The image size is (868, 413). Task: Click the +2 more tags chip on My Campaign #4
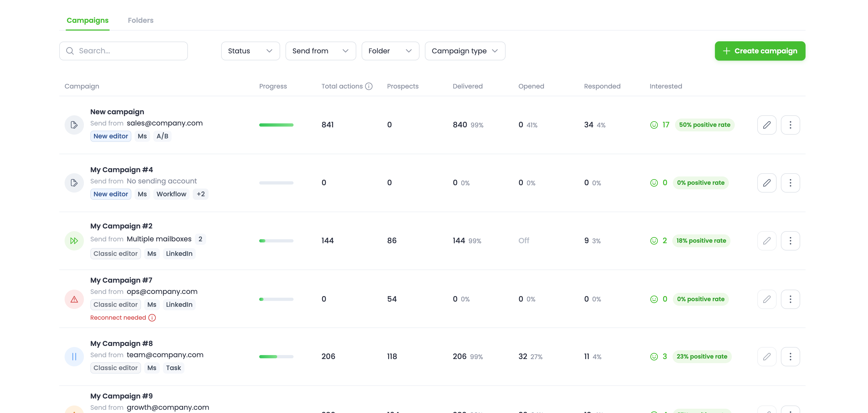coord(201,194)
